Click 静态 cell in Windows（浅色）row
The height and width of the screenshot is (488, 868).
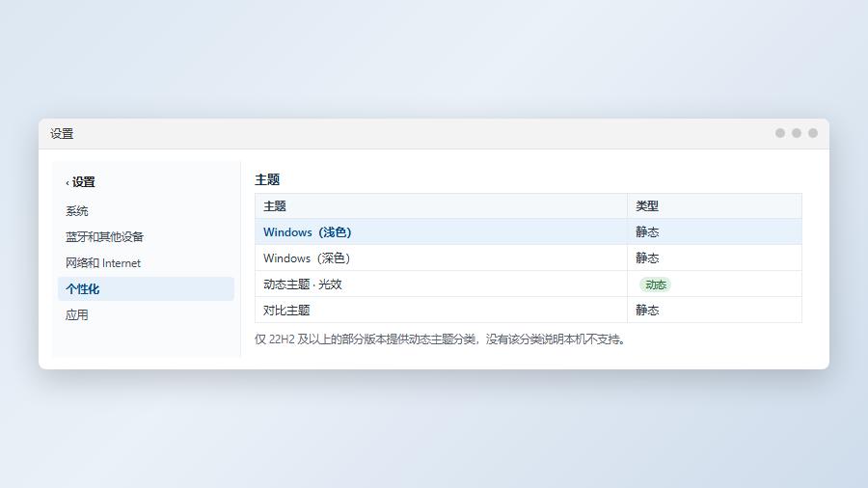714,231
